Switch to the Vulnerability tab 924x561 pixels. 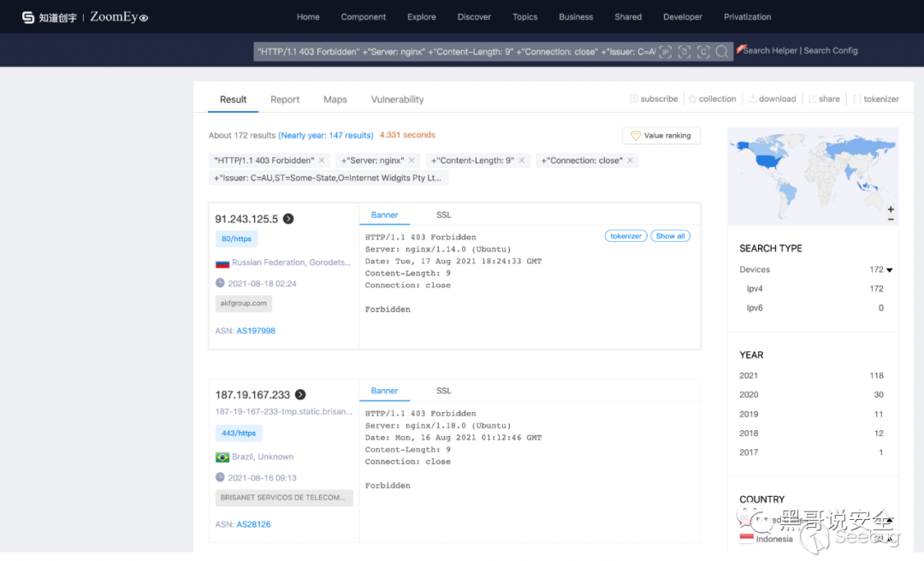397,100
